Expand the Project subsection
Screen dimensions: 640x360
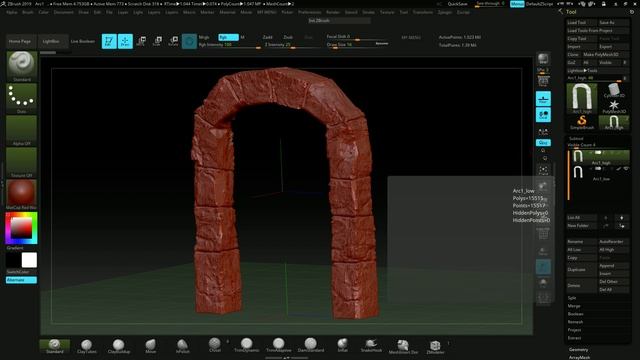pos(574,330)
